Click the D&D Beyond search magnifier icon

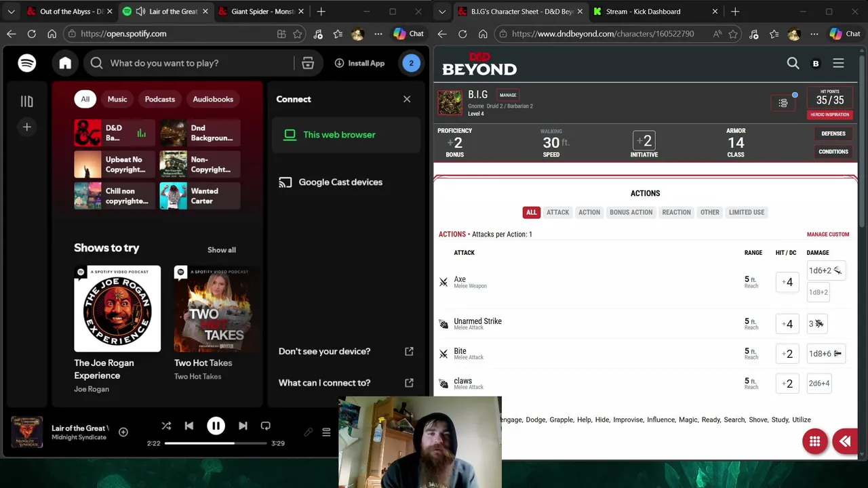pos(793,63)
